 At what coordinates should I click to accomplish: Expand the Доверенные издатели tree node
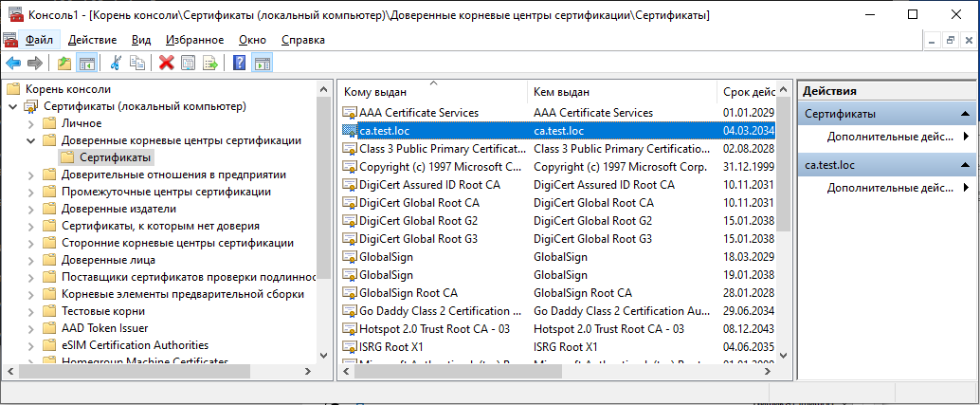click(x=30, y=209)
